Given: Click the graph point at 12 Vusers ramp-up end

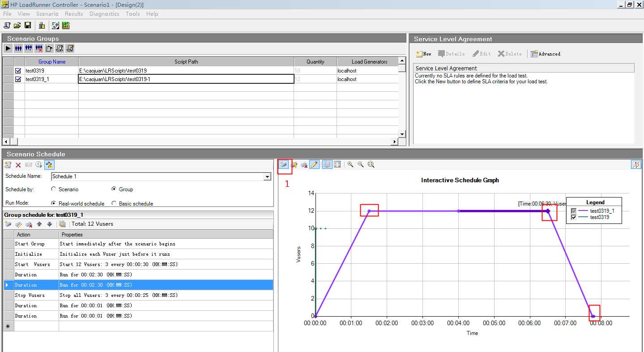Looking at the screenshot, I should [369, 211].
